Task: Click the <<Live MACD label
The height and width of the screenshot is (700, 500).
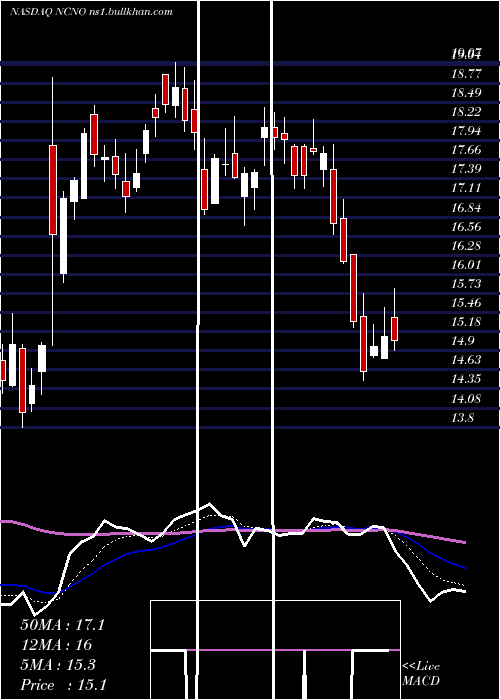Action: 421,673
